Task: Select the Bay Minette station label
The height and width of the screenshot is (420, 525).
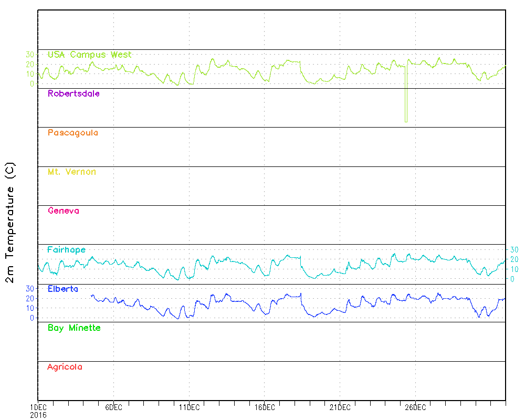Action: click(x=73, y=328)
